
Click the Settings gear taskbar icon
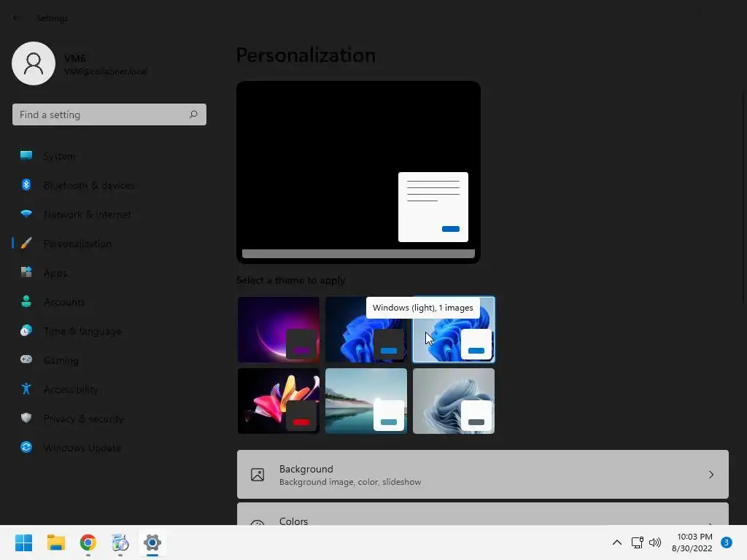[x=152, y=542]
